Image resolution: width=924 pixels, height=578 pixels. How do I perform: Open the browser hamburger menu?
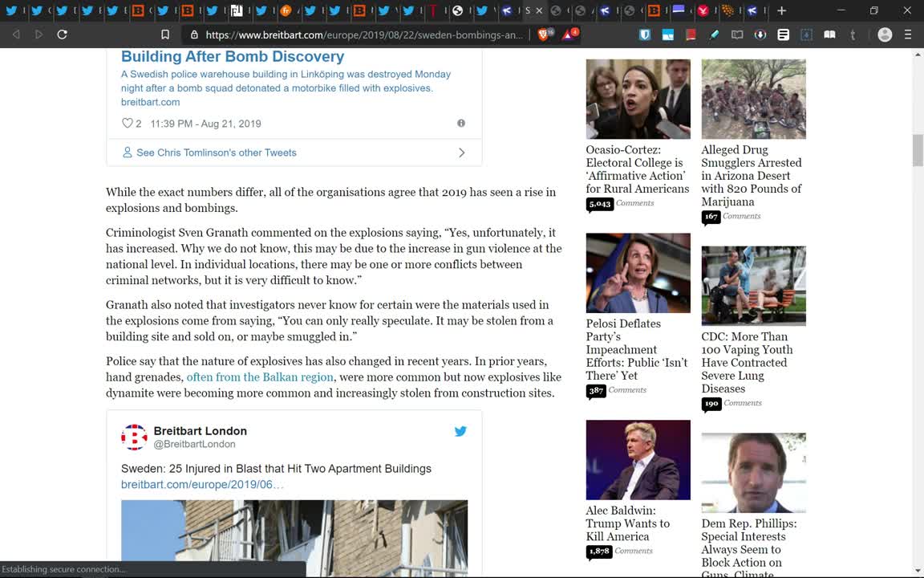[x=907, y=35]
